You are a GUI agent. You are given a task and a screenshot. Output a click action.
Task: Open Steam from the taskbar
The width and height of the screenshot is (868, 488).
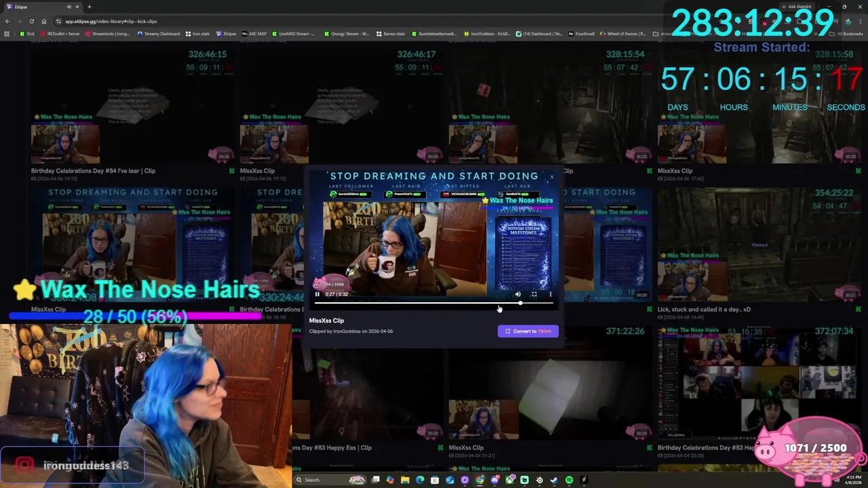554,480
